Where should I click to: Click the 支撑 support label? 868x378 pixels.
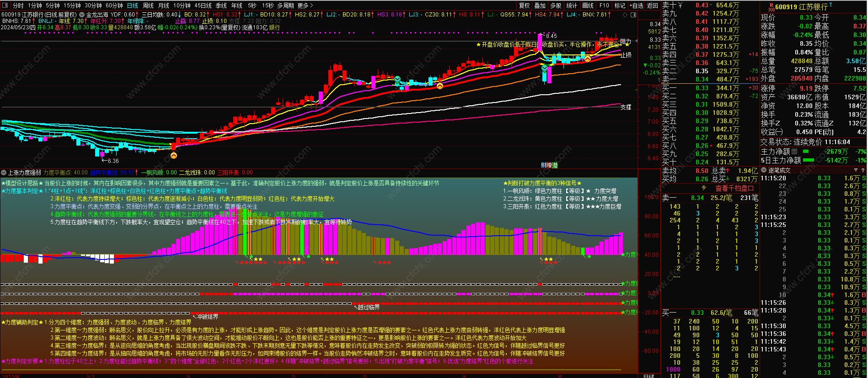point(626,107)
